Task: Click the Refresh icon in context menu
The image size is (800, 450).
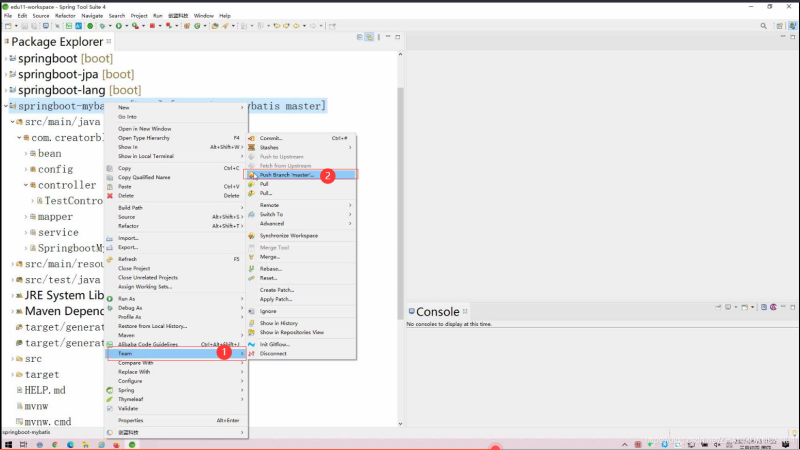Action: point(111,259)
